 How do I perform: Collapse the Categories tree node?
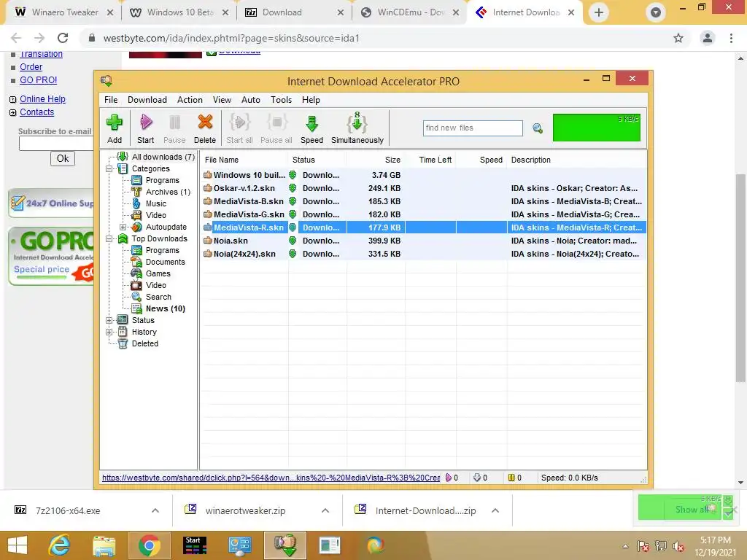pyautogui.click(x=109, y=168)
